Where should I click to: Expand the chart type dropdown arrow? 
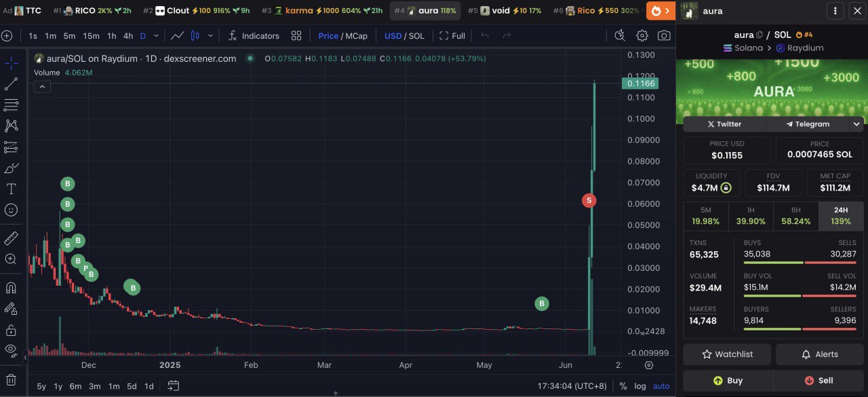click(210, 36)
